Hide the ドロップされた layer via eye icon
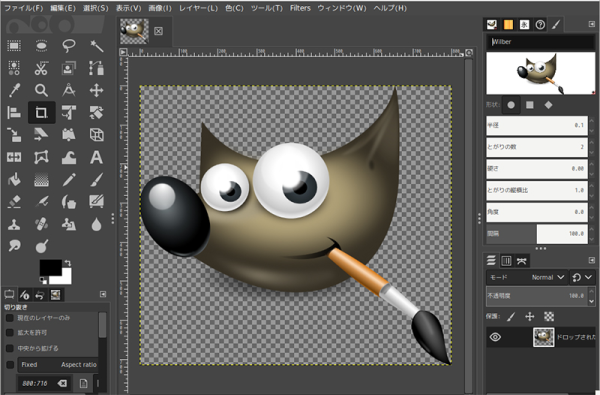The height and width of the screenshot is (395, 600). point(495,337)
